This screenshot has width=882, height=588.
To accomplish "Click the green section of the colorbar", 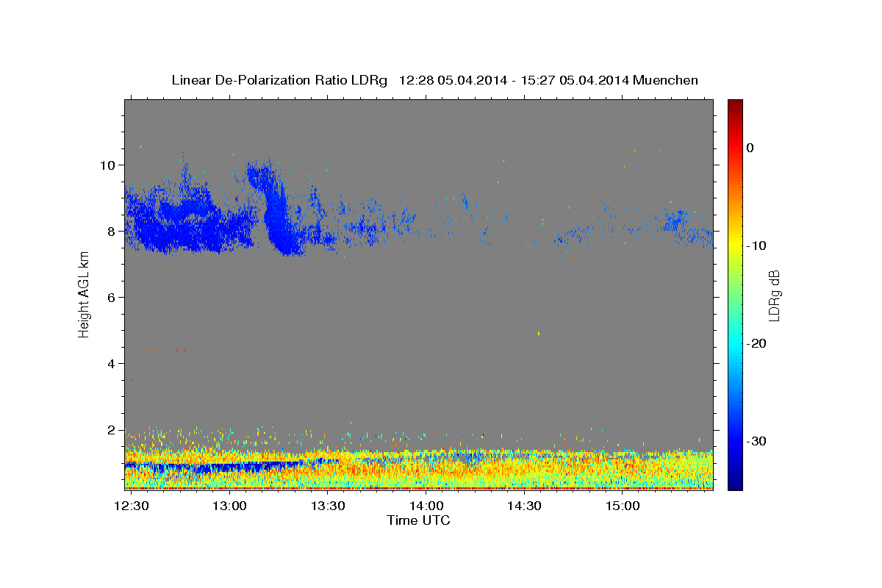I will coord(735,294).
